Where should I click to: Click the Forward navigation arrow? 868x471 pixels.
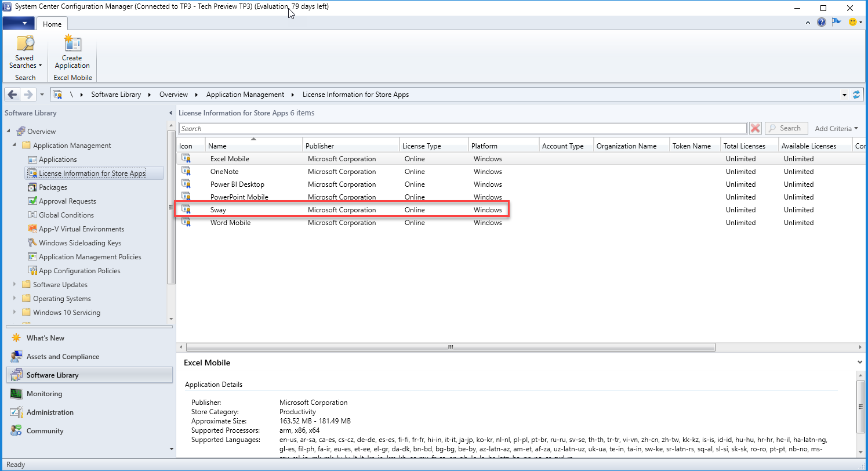click(28, 95)
